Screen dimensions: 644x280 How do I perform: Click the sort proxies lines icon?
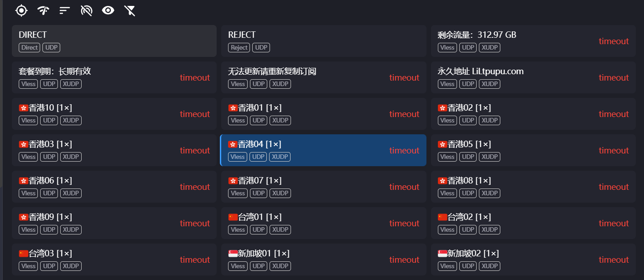point(65,10)
